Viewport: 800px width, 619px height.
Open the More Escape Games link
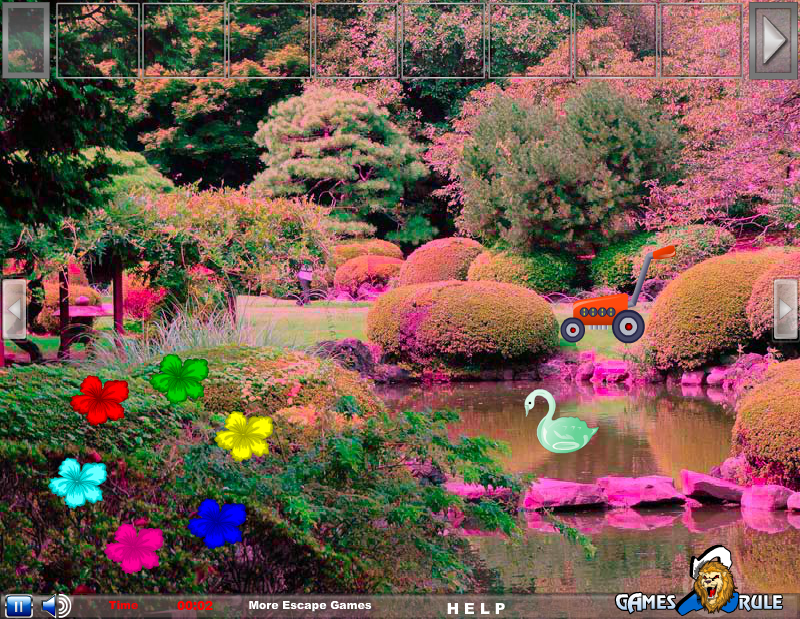click(310, 605)
